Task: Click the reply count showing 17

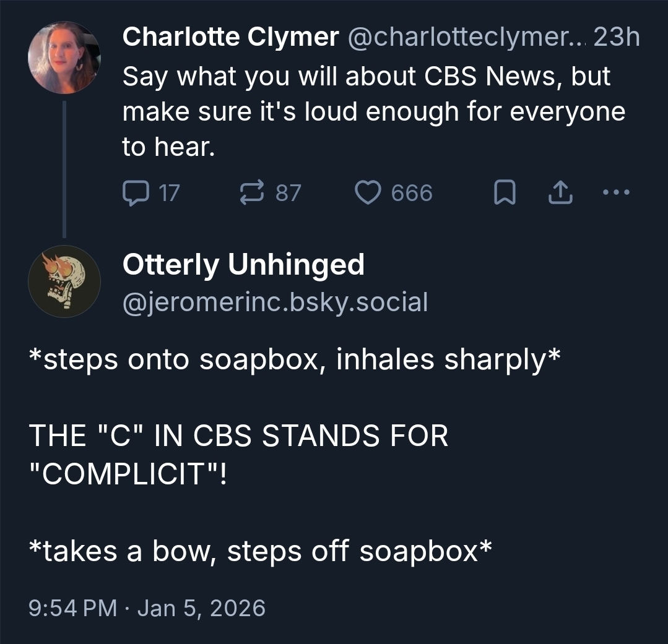Action: coord(168,194)
